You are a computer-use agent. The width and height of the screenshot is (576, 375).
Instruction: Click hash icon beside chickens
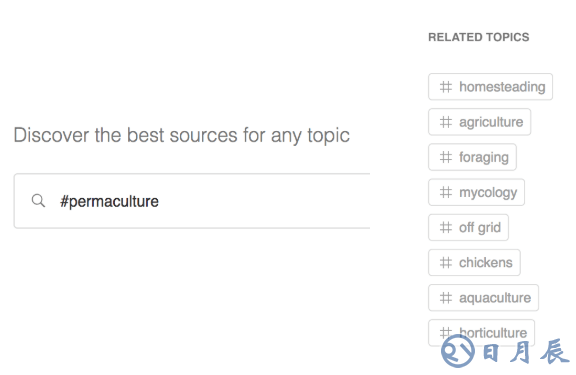(446, 263)
